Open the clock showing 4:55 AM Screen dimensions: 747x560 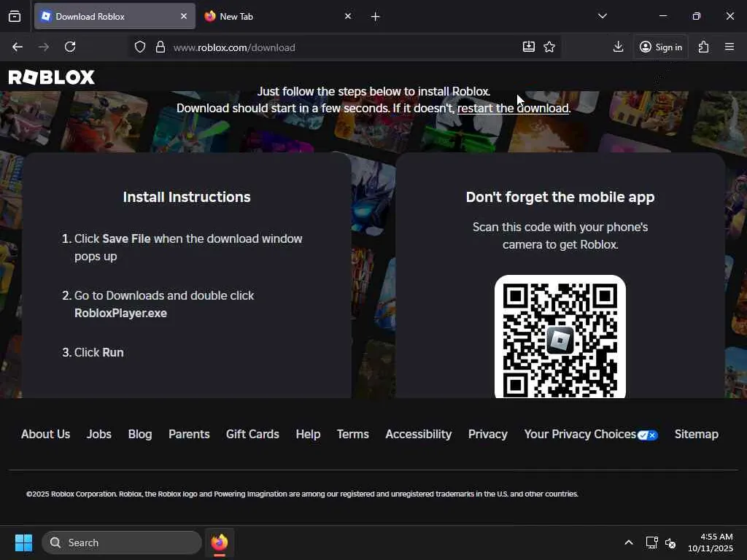tap(711, 542)
